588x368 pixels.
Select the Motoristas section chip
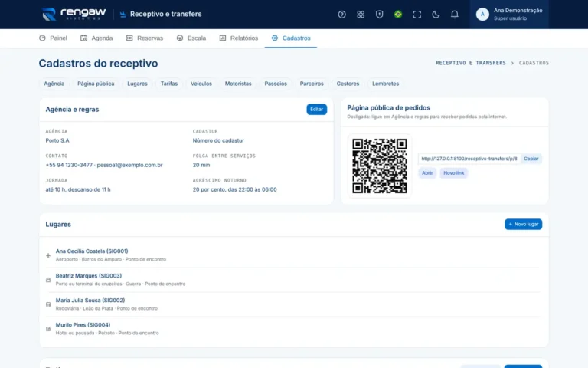(x=238, y=84)
